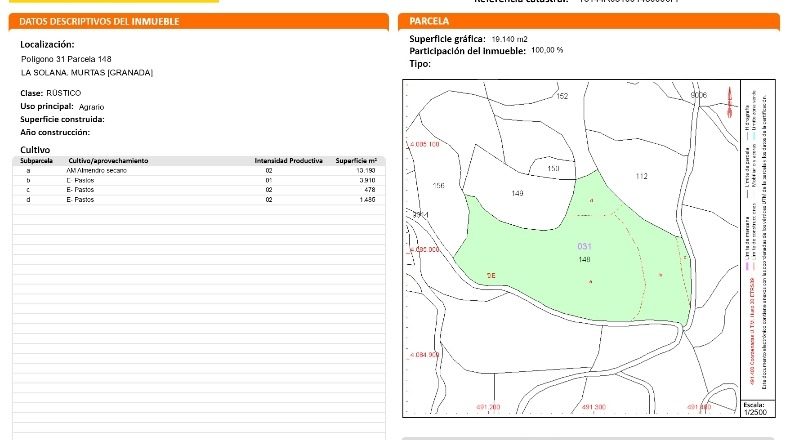Click the Polígono 31 Parcela 148 text
Screen dimensions: 790x440
coord(66,59)
